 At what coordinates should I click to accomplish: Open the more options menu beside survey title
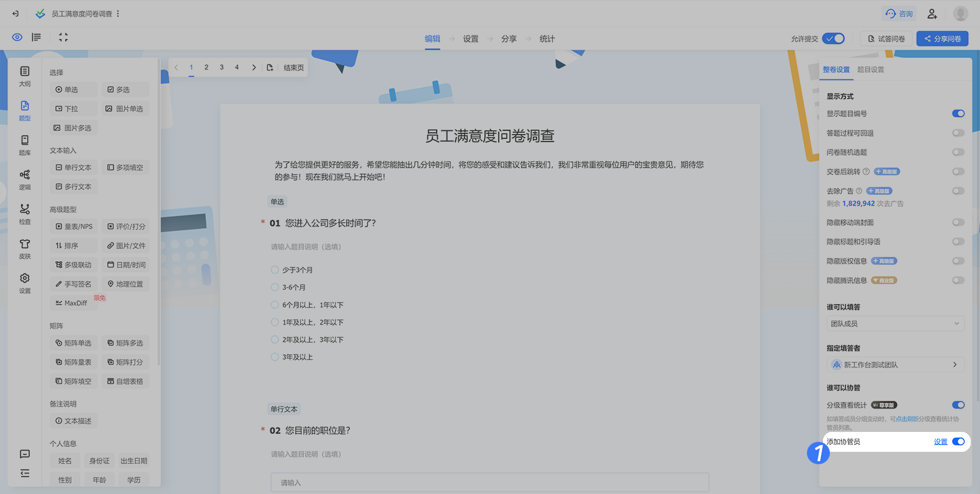pos(118,14)
